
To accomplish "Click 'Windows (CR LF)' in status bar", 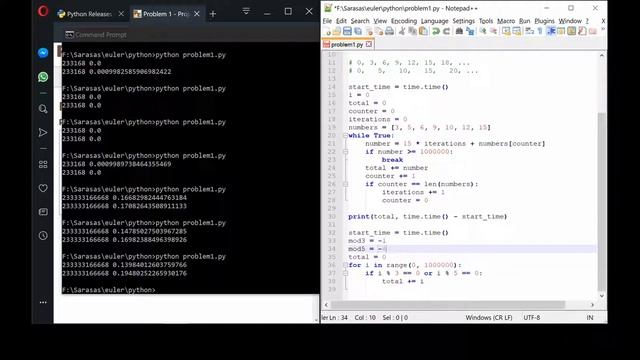I will 489,318.
